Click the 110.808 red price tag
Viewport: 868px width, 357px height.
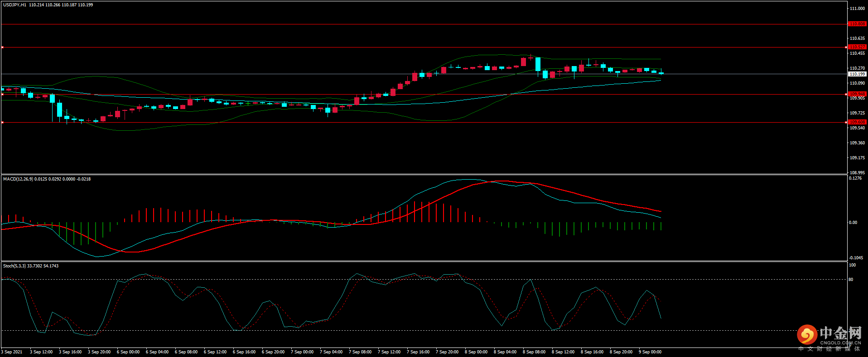(857, 24)
